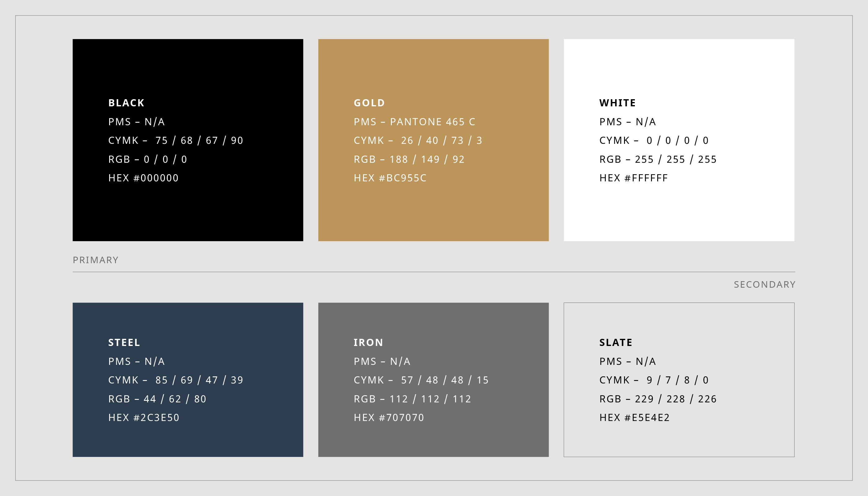This screenshot has height=496, width=868.
Task: Click the STEEL color name heading
Action: point(124,342)
